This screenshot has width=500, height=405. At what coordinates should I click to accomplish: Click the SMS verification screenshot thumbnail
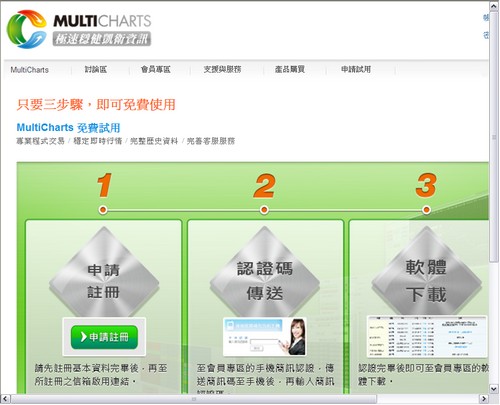(x=265, y=336)
